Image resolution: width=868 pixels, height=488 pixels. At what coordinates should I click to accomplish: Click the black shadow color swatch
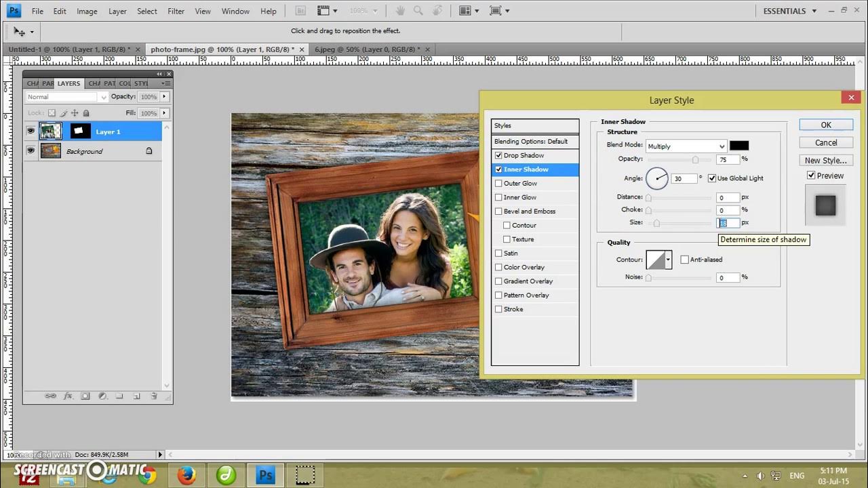[x=738, y=146]
